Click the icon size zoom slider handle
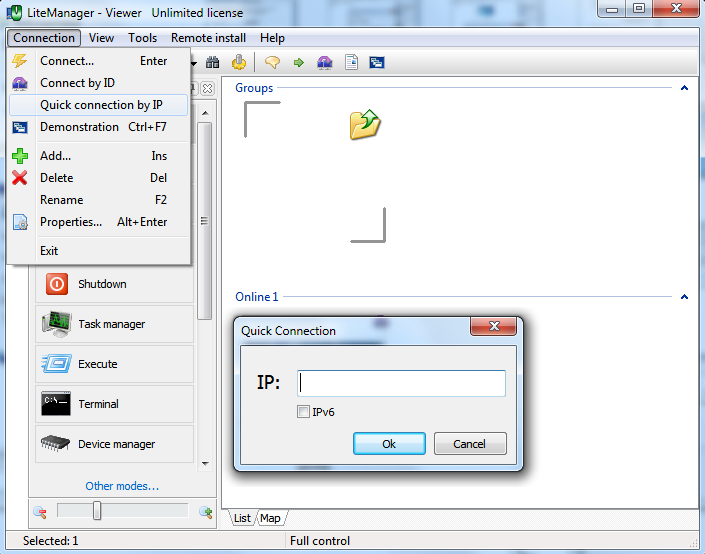The image size is (705, 554). (97, 511)
